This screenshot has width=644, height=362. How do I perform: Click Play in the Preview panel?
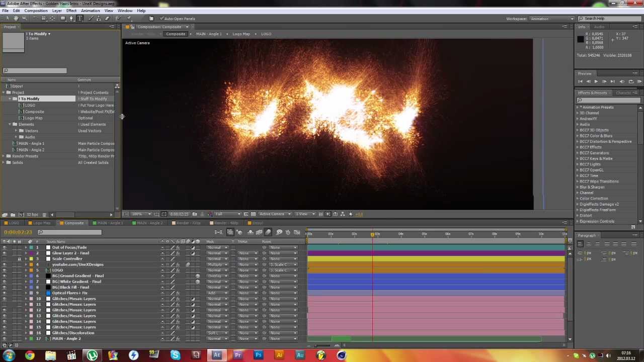coord(596,81)
